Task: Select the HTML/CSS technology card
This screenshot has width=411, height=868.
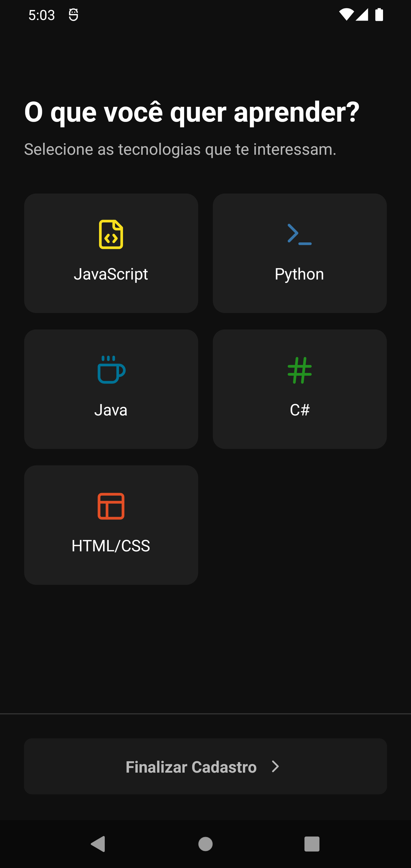Action: pyautogui.click(x=111, y=525)
